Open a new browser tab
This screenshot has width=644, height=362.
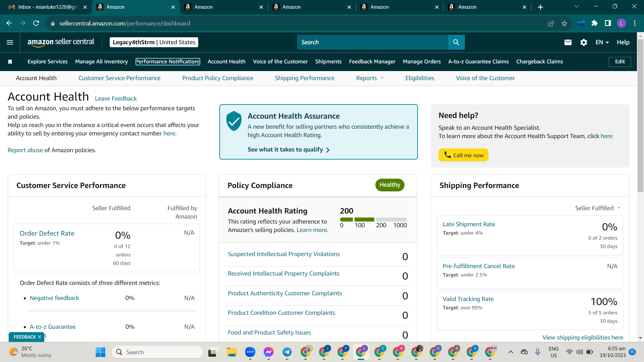(540, 7)
